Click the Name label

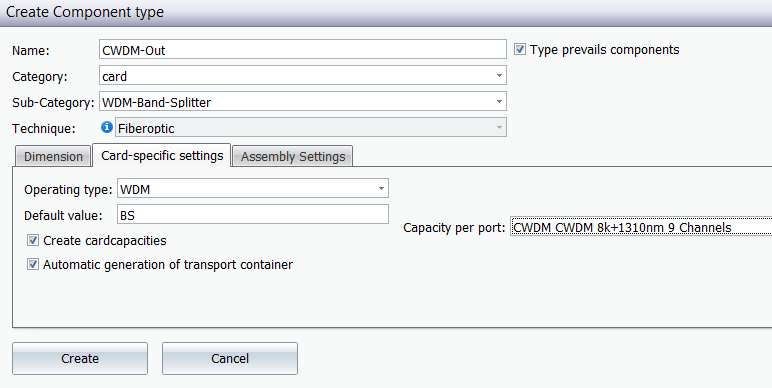31,50
